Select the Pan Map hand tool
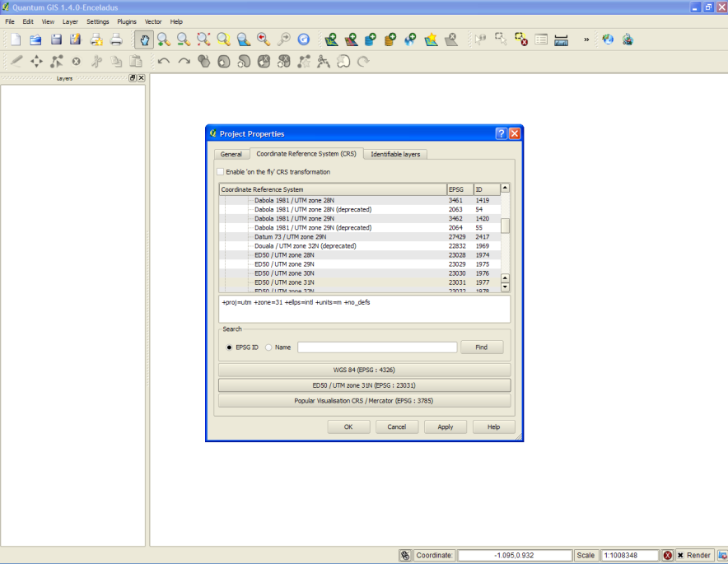728x564 pixels. pos(144,40)
